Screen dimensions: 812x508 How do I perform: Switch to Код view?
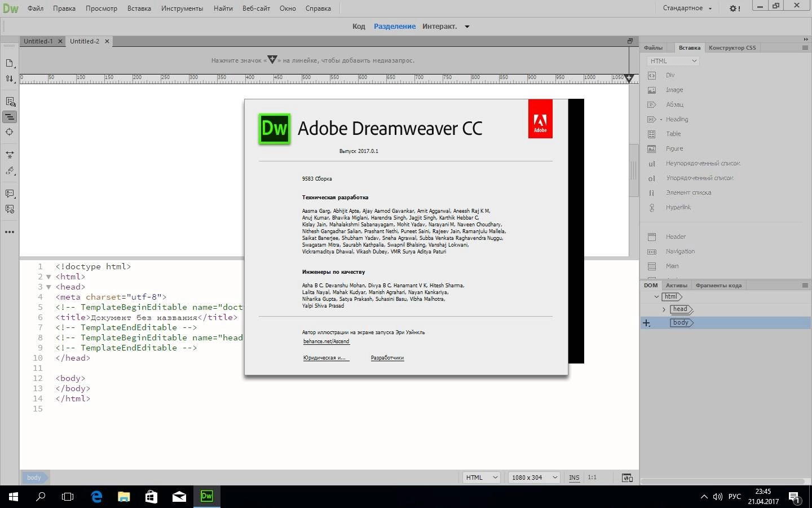359,27
